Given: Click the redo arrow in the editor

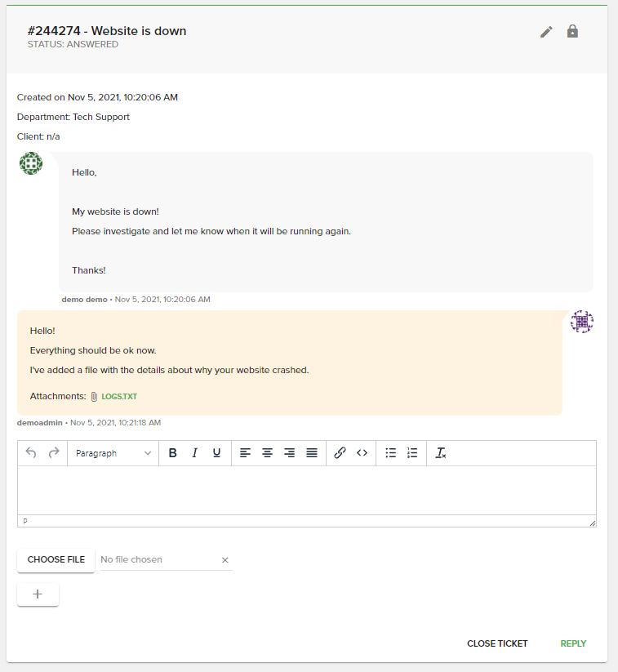Looking at the screenshot, I should pyautogui.click(x=51, y=452).
